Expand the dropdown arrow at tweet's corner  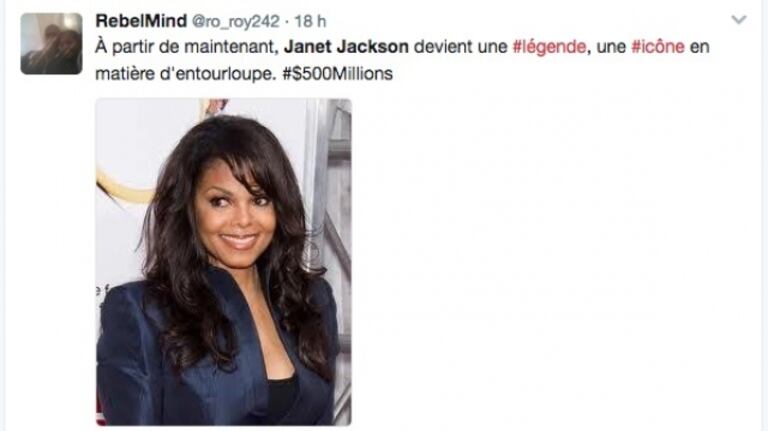(739, 20)
